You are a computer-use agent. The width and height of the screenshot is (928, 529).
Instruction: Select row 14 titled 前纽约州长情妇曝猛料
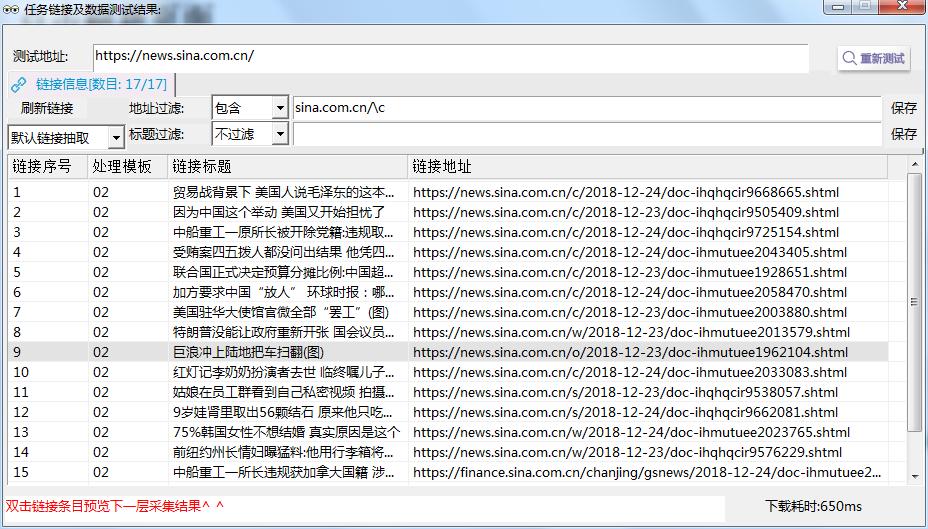point(448,453)
